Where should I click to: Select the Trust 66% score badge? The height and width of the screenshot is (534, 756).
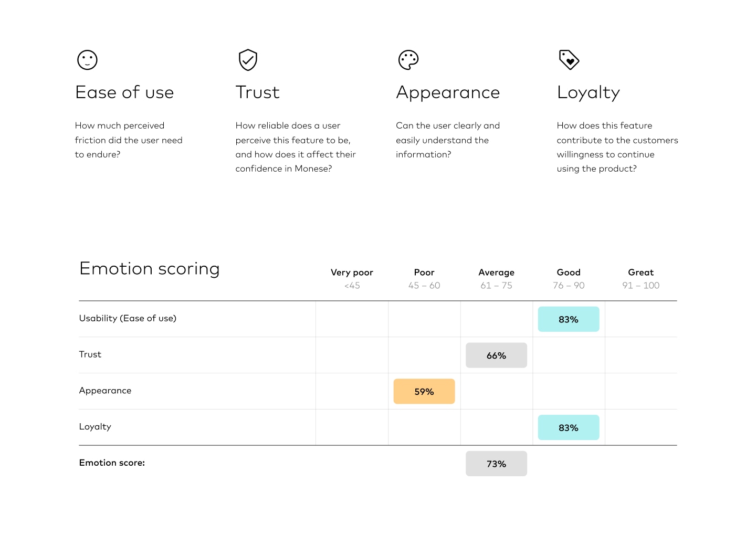pyautogui.click(x=496, y=355)
